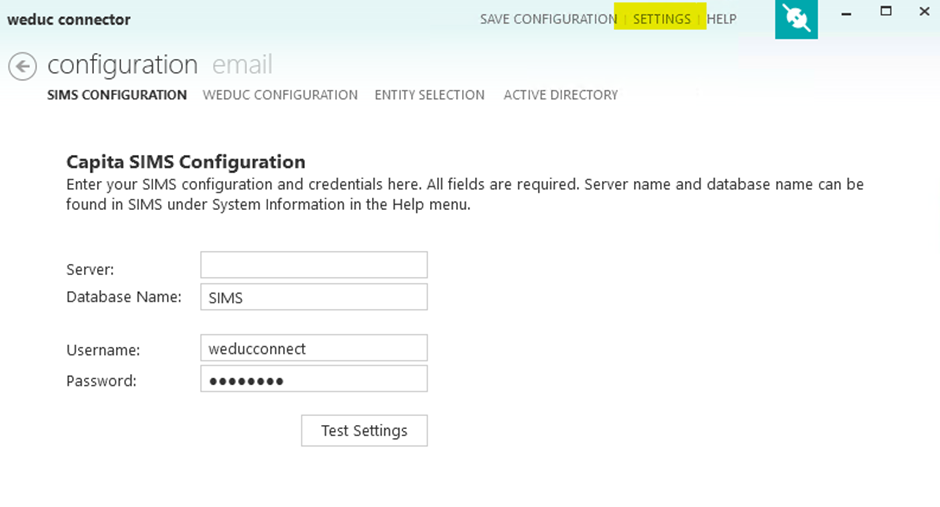Screen dimensions: 940x507
Task: Open the highlighted Settings menu item
Action: tap(661, 19)
